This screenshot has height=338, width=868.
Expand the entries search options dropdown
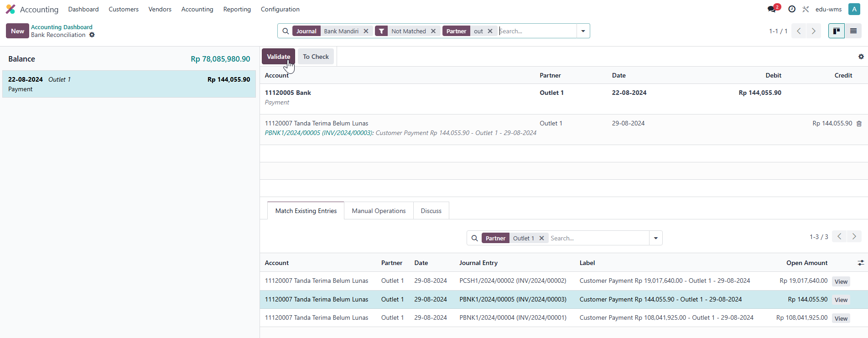point(655,238)
